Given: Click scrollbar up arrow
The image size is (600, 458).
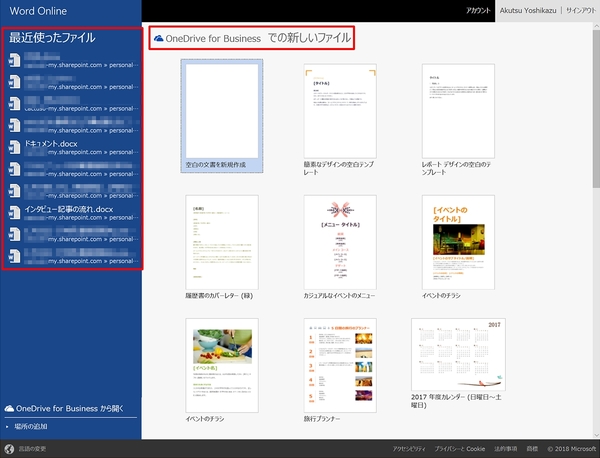Looking at the screenshot, I should [x=596, y=26].
